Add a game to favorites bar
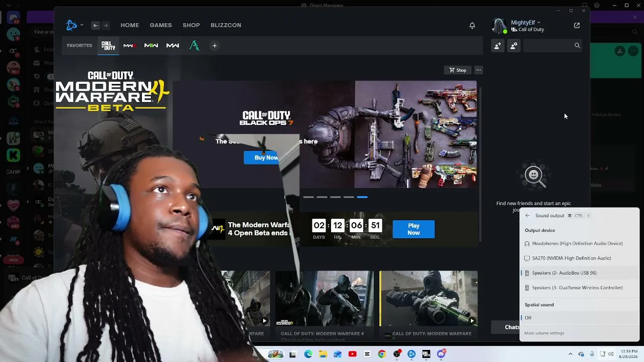 [x=214, y=46]
